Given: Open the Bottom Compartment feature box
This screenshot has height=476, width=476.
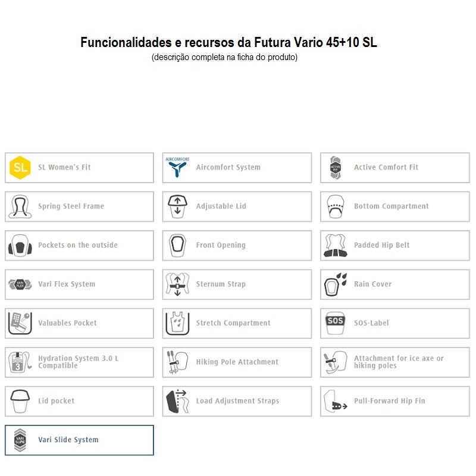Looking at the screenshot, I should [x=395, y=206].
